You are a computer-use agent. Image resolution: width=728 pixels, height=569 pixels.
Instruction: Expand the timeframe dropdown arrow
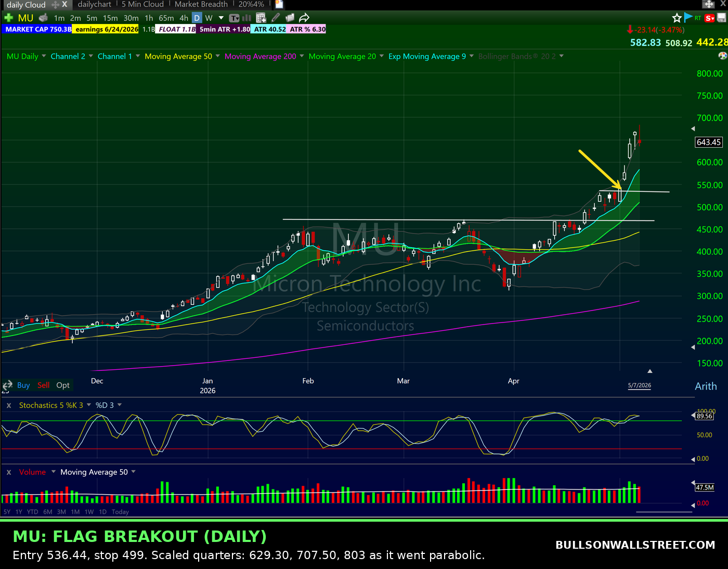pos(221,18)
